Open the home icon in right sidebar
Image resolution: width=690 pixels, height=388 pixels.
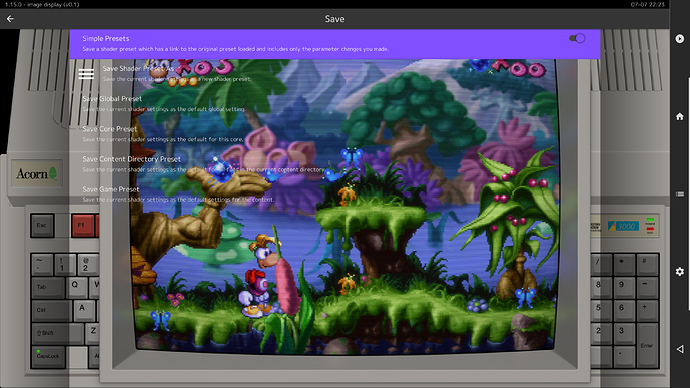[679, 117]
